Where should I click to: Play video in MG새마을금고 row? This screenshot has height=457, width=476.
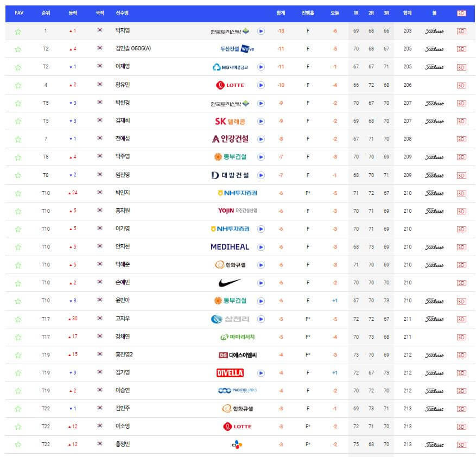click(261, 67)
